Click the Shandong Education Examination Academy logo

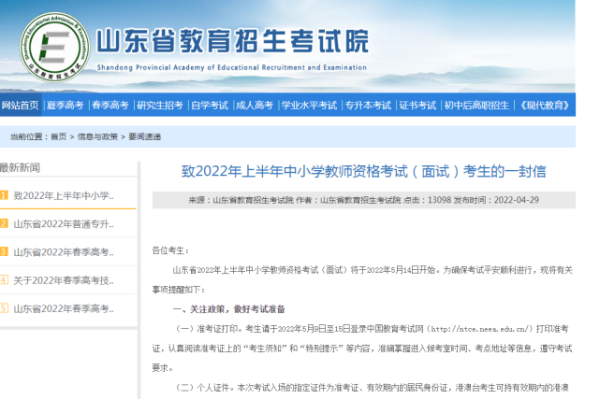point(55,47)
